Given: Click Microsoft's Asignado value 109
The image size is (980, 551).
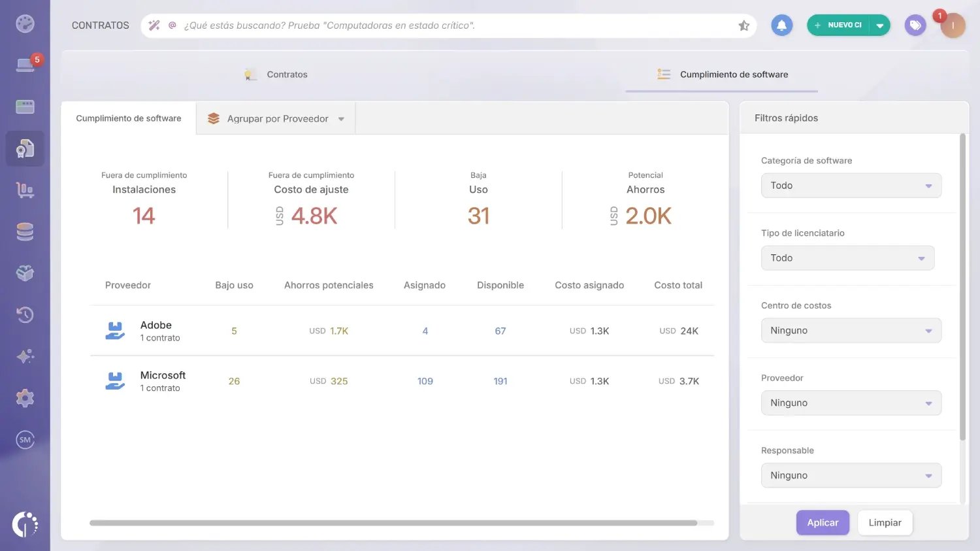Looking at the screenshot, I should click(x=425, y=381).
